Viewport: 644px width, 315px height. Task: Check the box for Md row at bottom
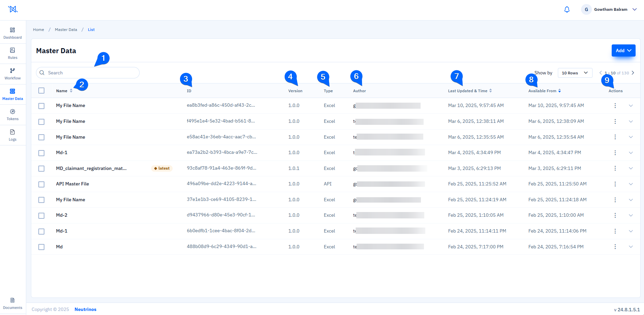point(41,247)
